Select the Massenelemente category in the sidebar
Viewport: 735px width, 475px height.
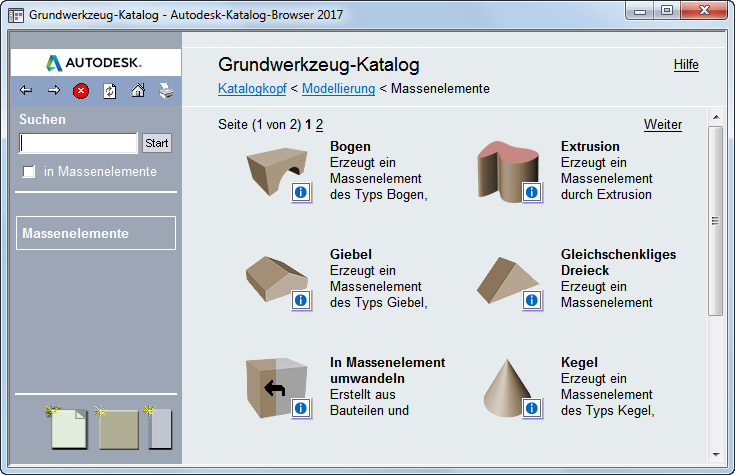96,233
